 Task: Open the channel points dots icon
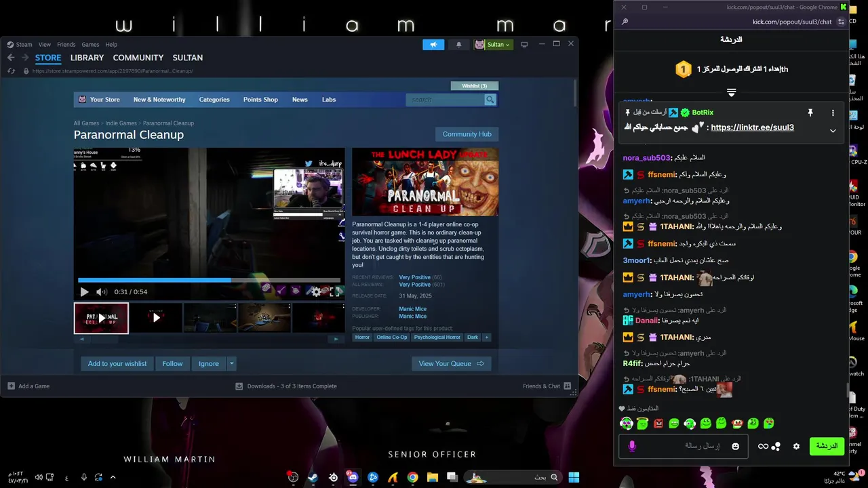pos(776,446)
